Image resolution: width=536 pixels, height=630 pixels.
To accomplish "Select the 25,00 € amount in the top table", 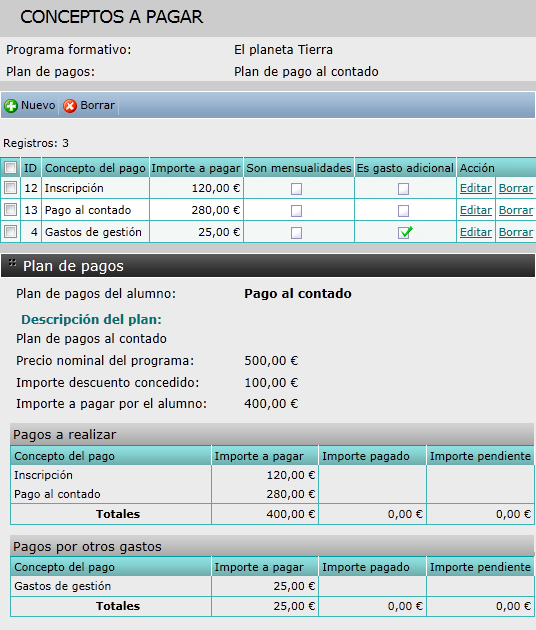I will [219, 232].
